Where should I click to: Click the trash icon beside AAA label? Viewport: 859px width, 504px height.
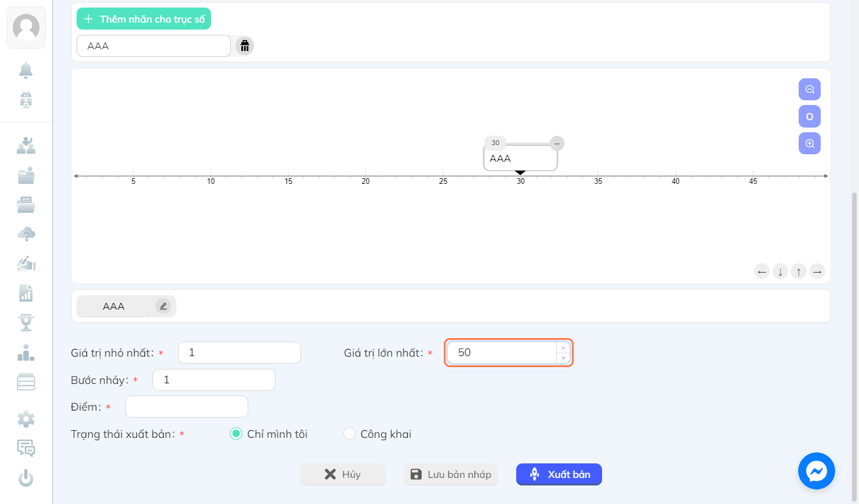[x=245, y=46]
